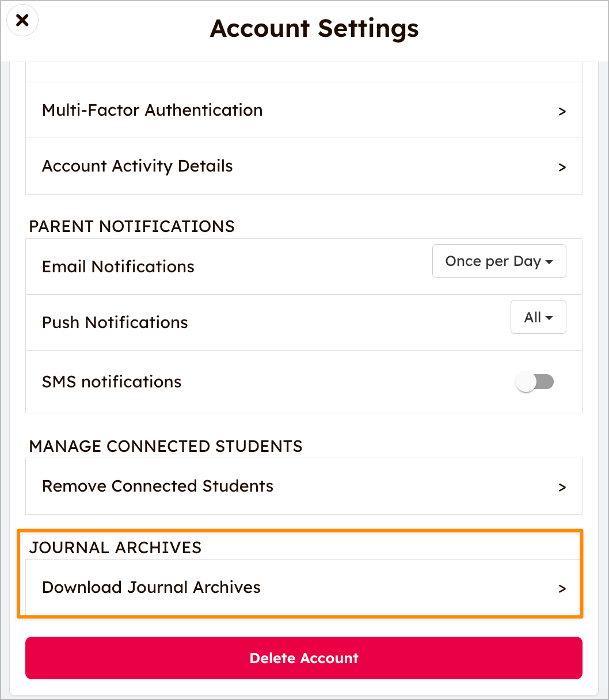609x700 pixels.
Task: Click the arrow beside Remove Connected Students
Action: (x=562, y=488)
